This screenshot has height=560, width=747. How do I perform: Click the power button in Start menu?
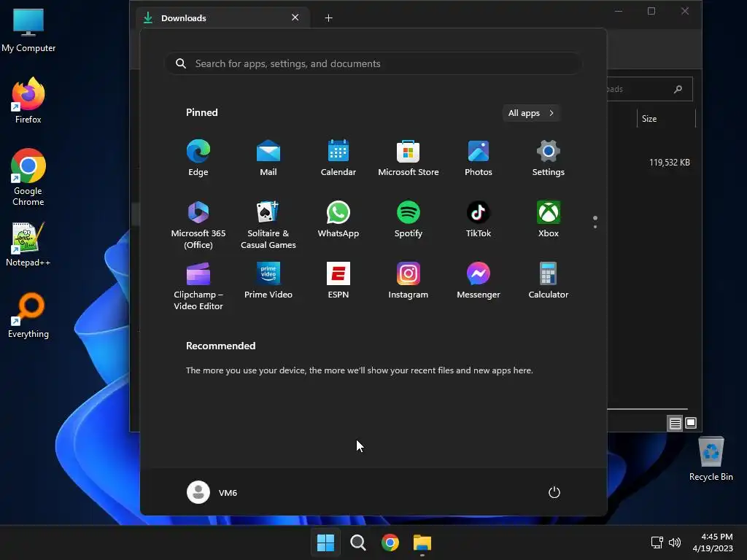click(554, 492)
